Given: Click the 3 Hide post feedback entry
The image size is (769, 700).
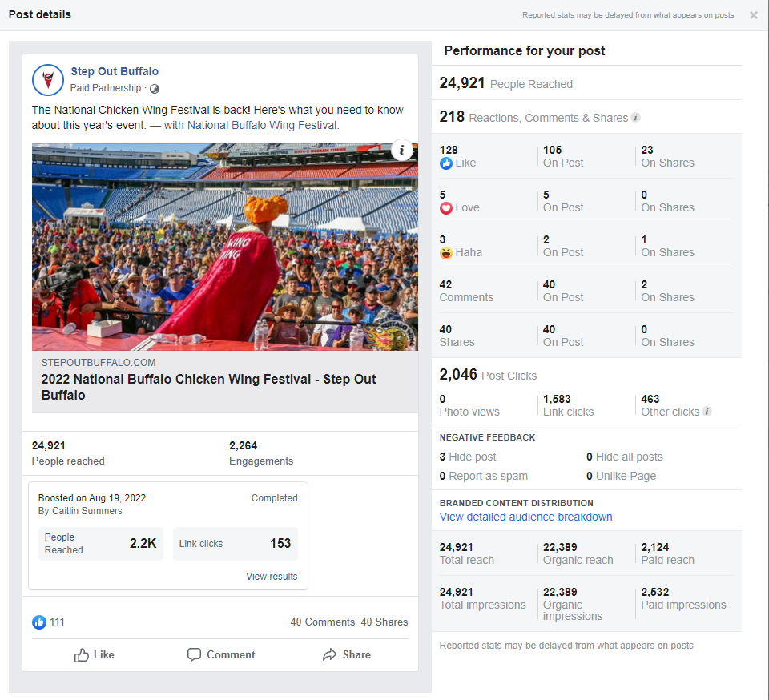Looking at the screenshot, I should 468,457.
